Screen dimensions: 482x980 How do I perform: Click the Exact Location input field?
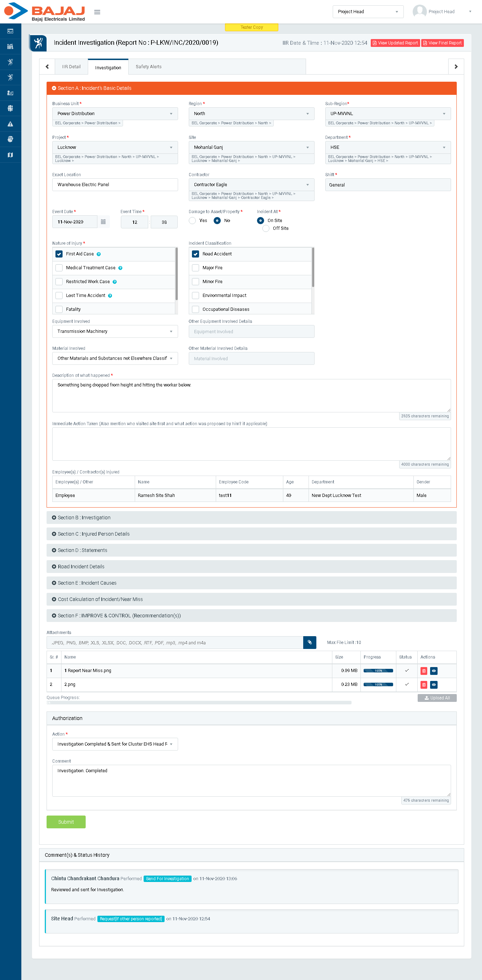coord(114,185)
